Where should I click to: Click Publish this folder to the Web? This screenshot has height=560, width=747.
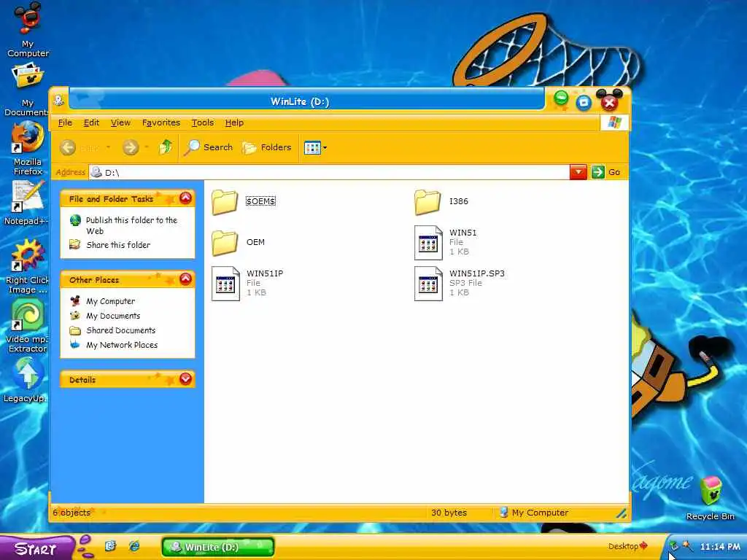point(131,225)
